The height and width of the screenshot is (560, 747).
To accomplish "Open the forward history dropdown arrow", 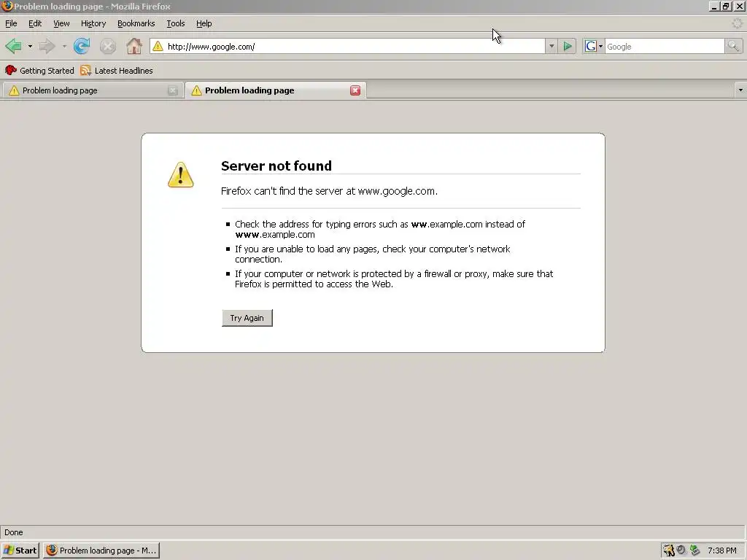I will [x=64, y=46].
